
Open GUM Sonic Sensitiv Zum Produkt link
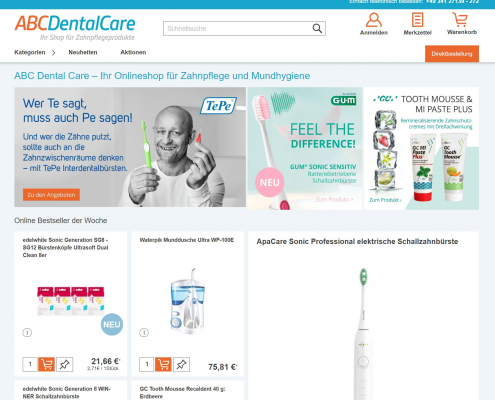point(334,199)
